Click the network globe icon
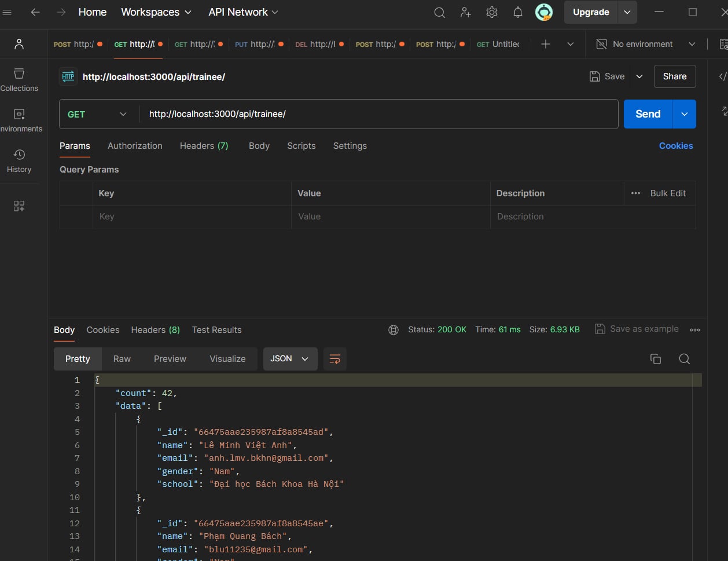 click(x=394, y=329)
